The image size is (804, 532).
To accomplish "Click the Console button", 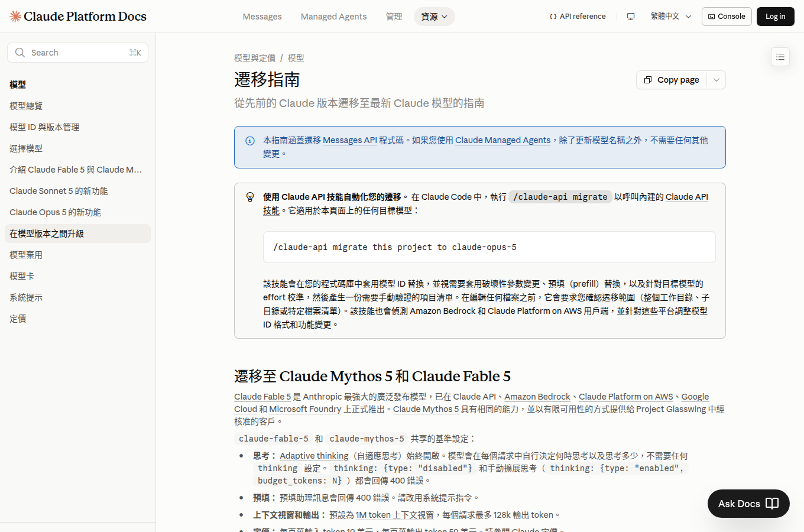I will (x=727, y=17).
